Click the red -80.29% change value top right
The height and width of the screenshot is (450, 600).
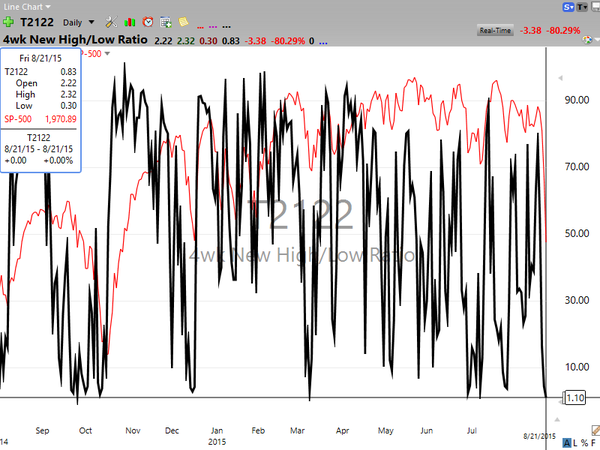coord(563,30)
